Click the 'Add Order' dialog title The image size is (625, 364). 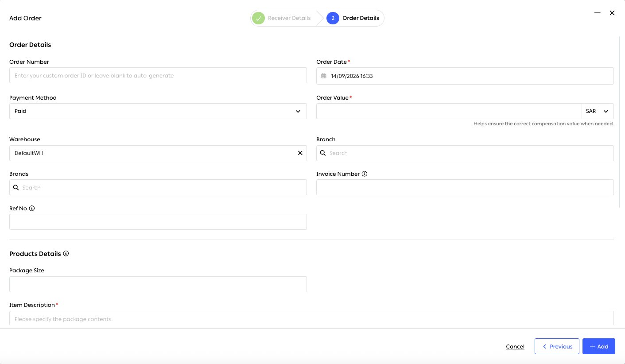25,18
